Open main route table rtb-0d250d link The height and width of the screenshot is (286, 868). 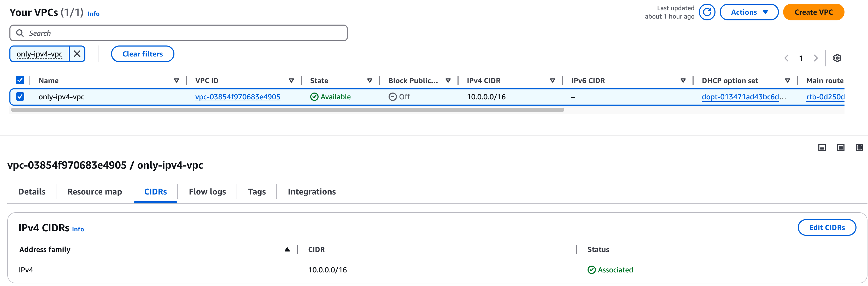[x=825, y=97]
